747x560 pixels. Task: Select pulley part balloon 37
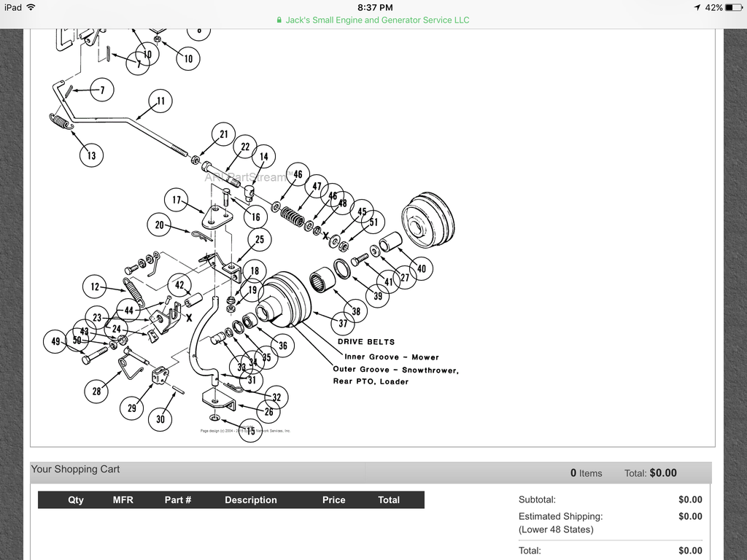coord(343,322)
